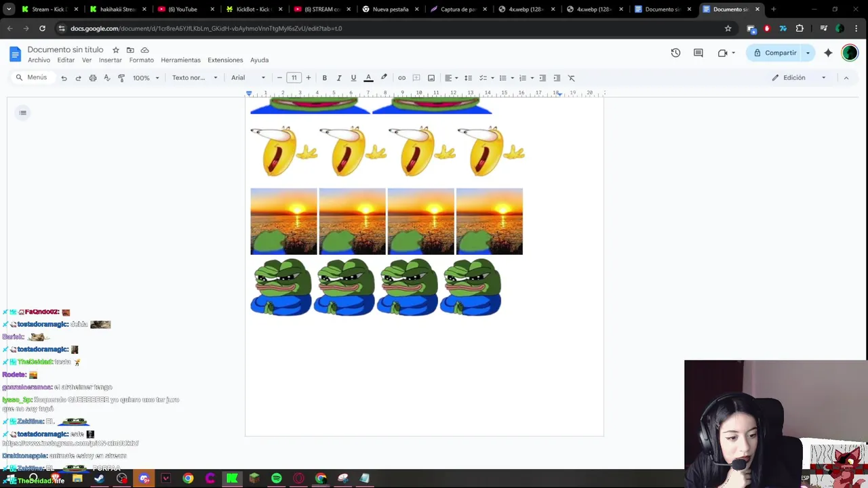Open the Insertar menu
Viewport: 868px width, 488px height.
pyautogui.click(x=110, y=60)
